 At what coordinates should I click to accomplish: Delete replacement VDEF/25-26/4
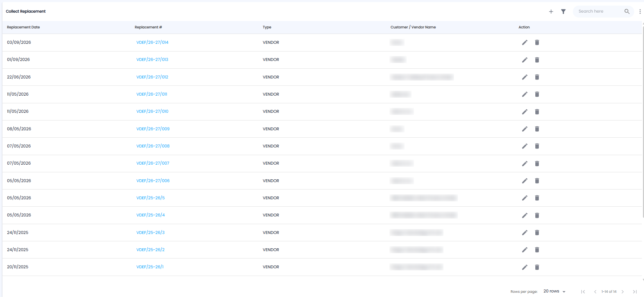coord(537,215)
